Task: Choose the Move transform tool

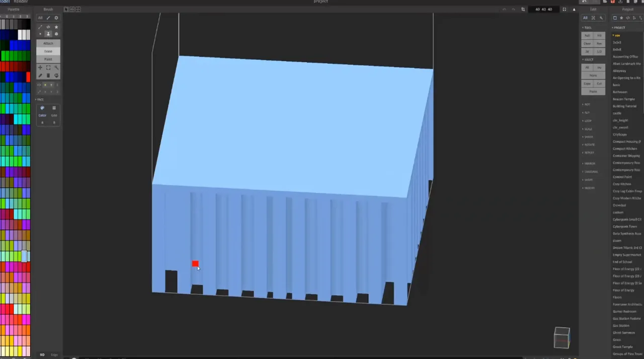Action: tap(40, 67)
